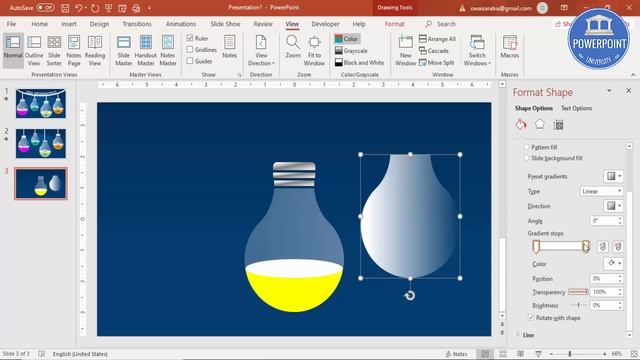Open Macros
Screen dimensions: 640x360
coord(510,47)
